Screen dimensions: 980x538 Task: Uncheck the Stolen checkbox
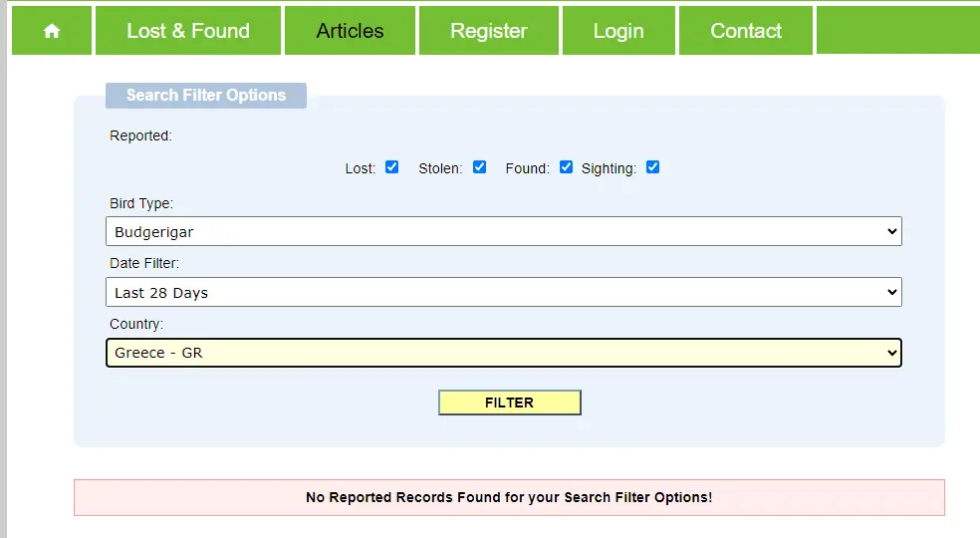(x=479, y=167)
